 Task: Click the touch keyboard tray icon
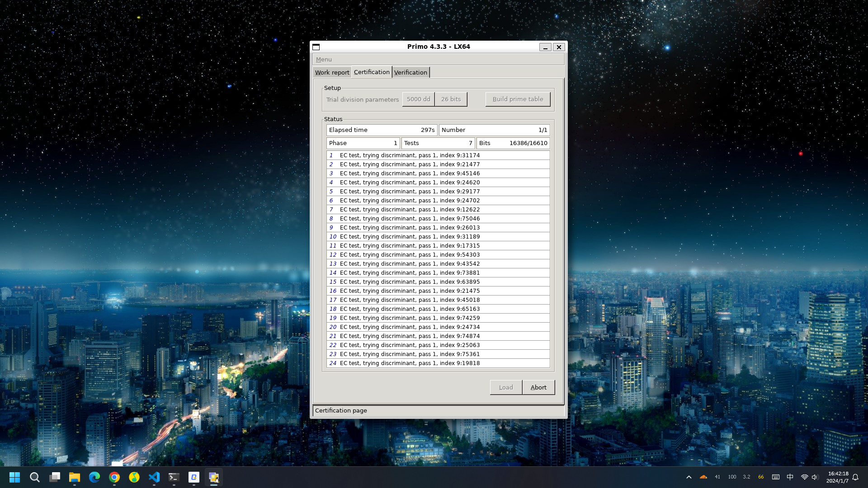coord(776,477)
